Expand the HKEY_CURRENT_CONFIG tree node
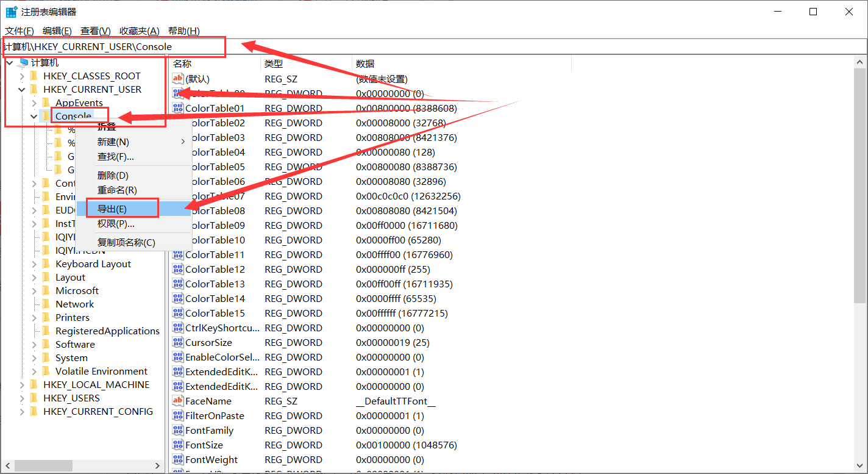 pyautogui.click(x=22, y=412)
